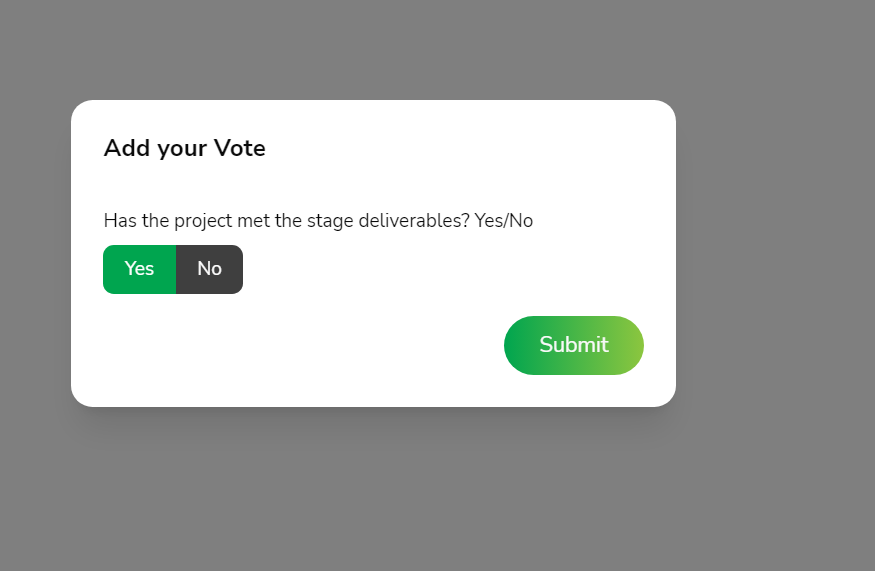Choose Yes for stage deliverables met
This screenshot has height=571, width=875.
[139, 269]
